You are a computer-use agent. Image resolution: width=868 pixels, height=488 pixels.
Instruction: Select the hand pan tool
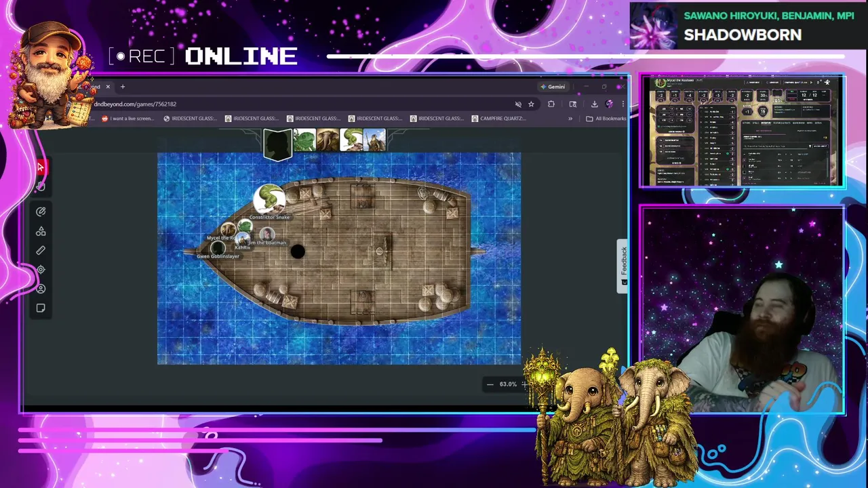[x=41, y=186]
